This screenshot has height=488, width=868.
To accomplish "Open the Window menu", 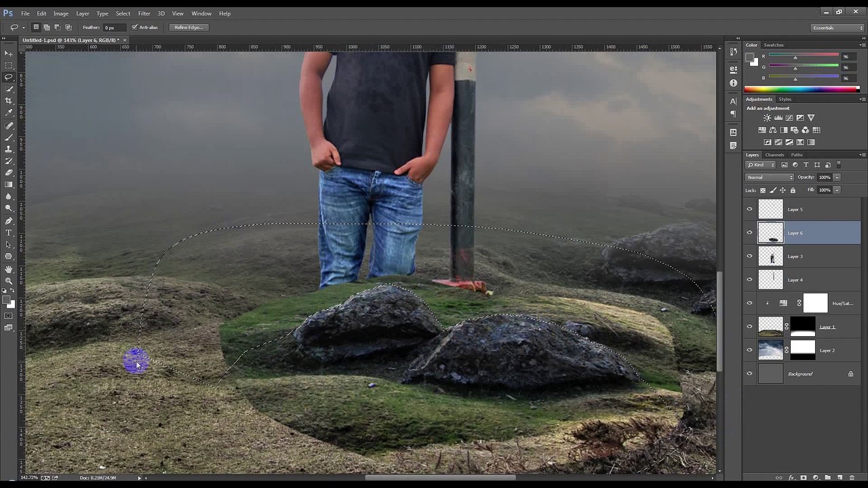I will 201,14.
